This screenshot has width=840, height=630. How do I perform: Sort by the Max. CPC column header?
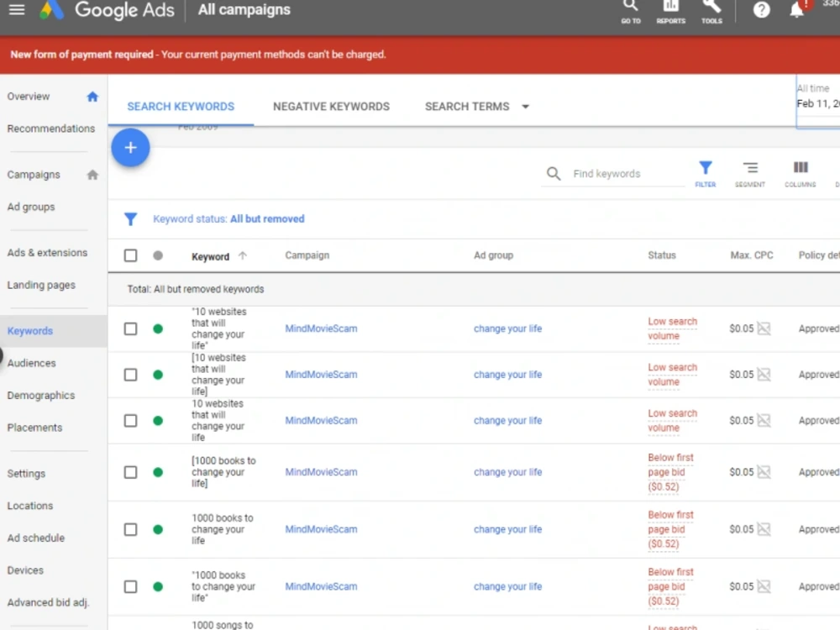click(x=751, y=255)
